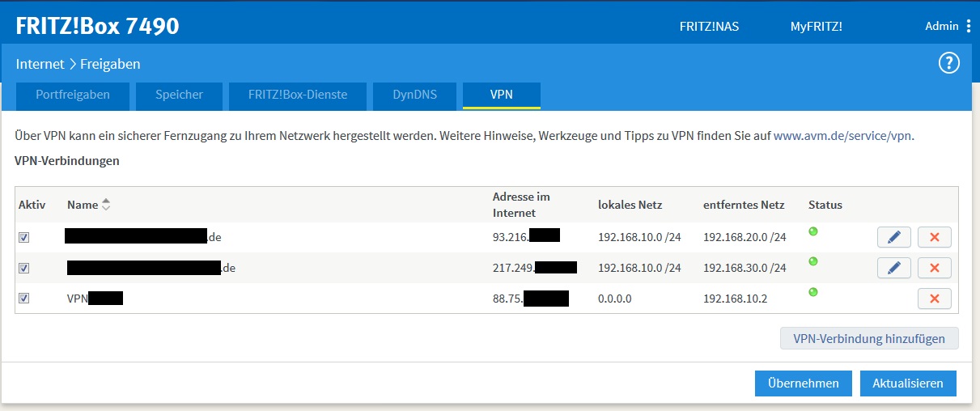Select local network cell in 93.216 row

(x=639, y=237)
